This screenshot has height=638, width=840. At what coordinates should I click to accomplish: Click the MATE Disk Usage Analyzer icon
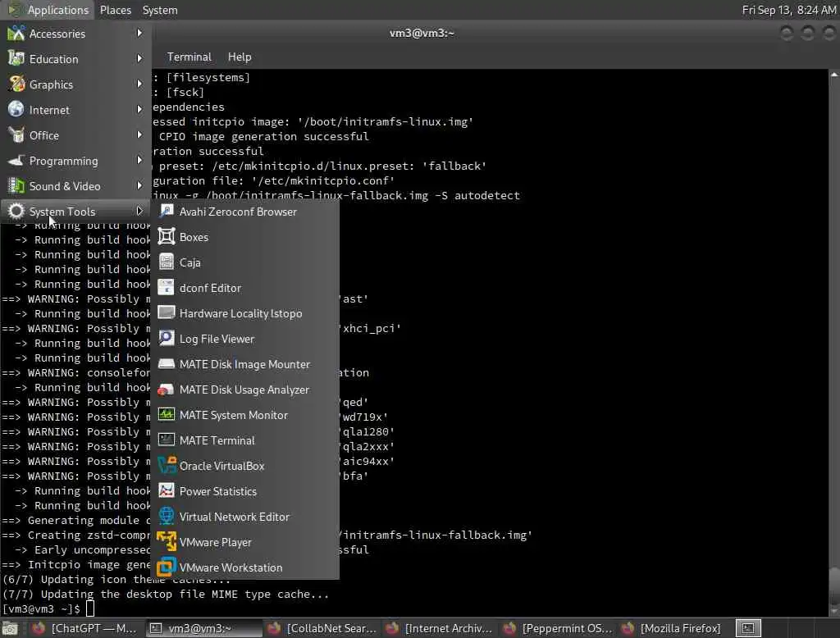tap(167, 390)
